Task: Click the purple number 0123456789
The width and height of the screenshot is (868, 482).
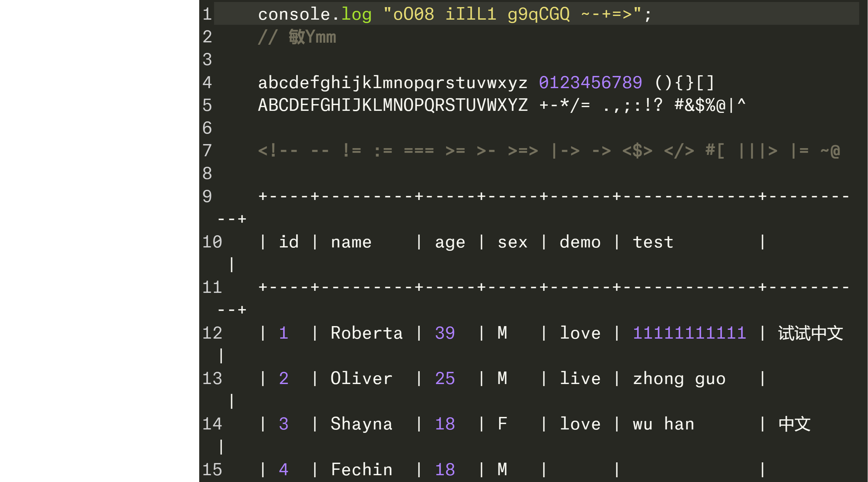Action: 591,82
